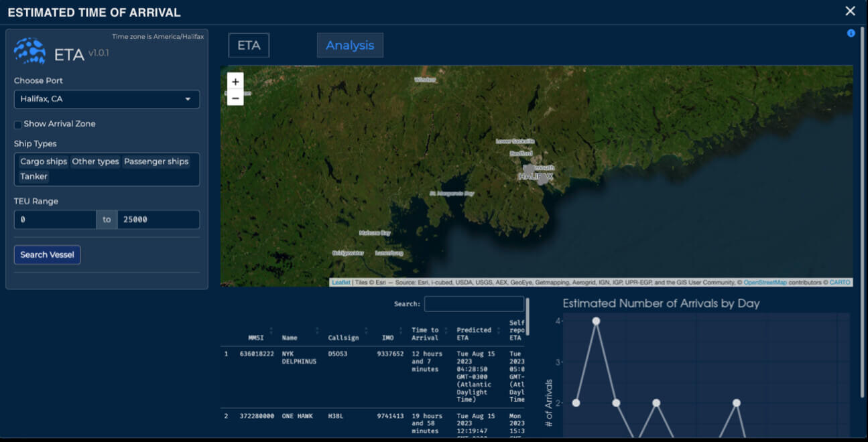Screen dimensions: 868x442
Task: Click the TEU Range maximum field
Action: coord(158,220)
